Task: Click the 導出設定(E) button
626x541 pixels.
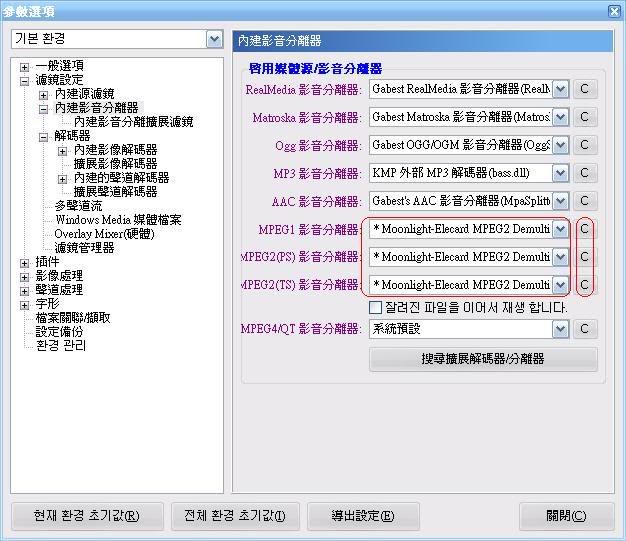Action: pos(362,516)
